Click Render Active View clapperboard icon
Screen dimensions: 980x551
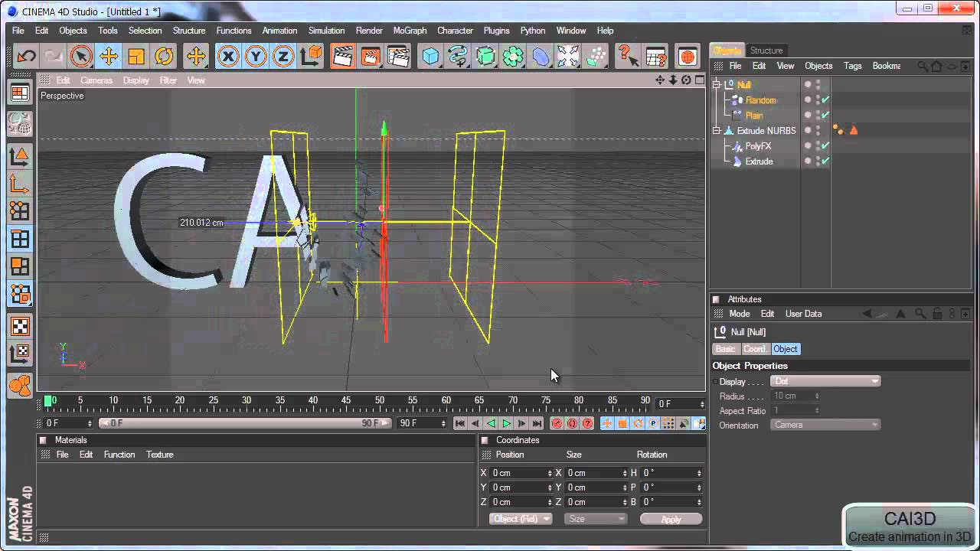[x=342, y=57]
